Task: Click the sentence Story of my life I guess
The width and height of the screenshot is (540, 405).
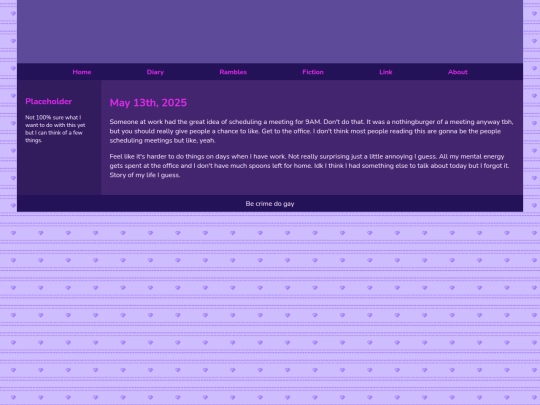Action: [145, 175]
